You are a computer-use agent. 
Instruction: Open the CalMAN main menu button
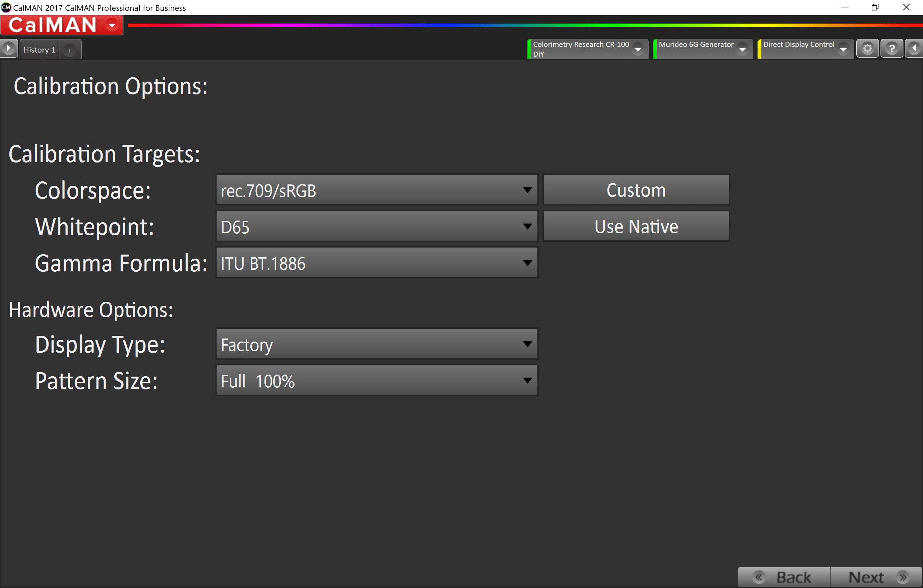(61, 25)
